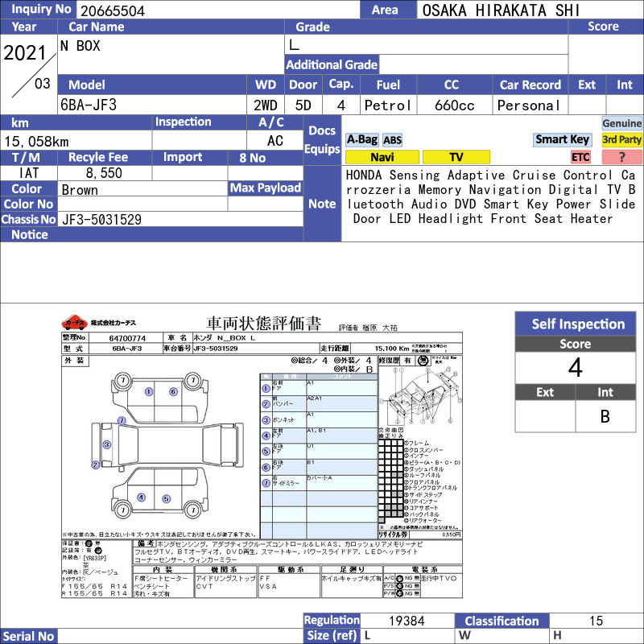The height and width of the screenshot is (644, 644).
Task: Click the header Chassis No value JF3-5031529
Action: (x=101, y=220)
